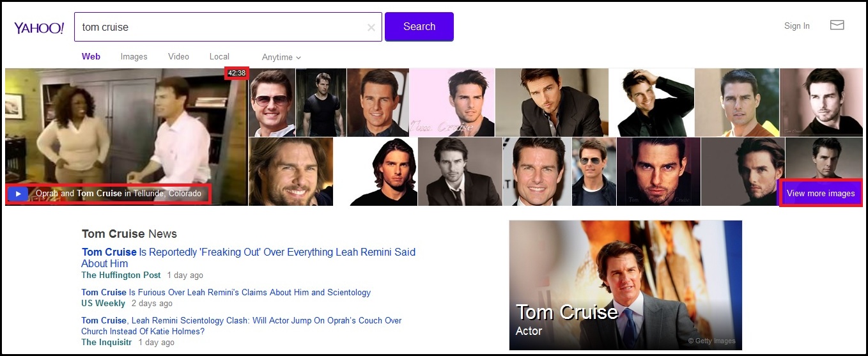Viewport: 868px width, 356px height.
Task: Open the thumbnail with hand on head
Action: point(651,102)
